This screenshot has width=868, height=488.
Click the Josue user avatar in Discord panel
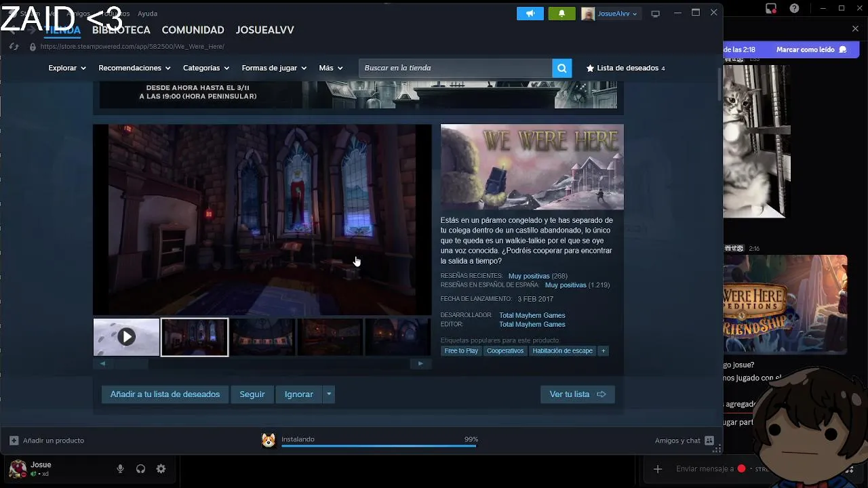(18, 469)
